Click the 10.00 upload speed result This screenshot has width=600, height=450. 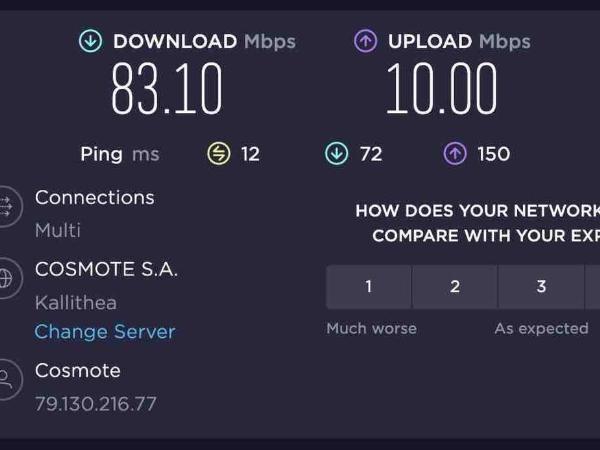click(441, 90)
